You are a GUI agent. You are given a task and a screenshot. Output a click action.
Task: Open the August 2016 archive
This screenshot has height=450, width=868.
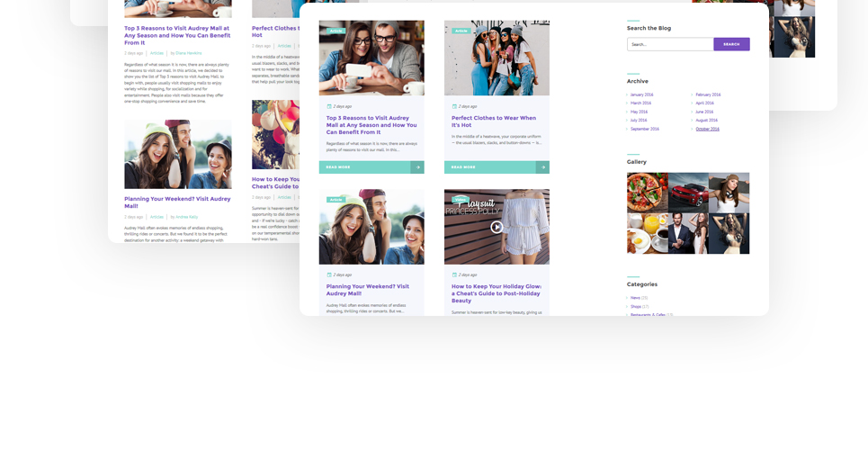click(x=706, y=121)
